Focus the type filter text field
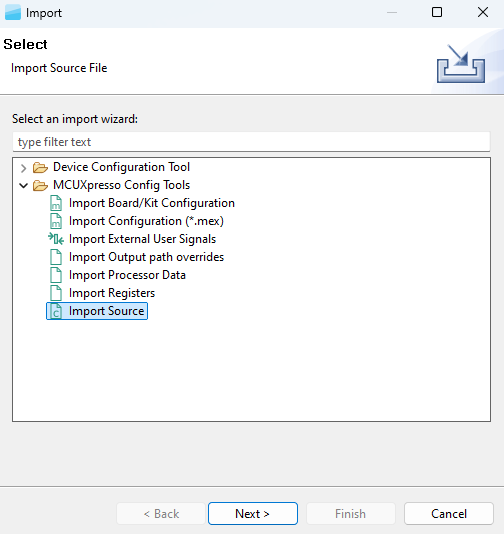The width and height of the screenshot is (504, 534). (x=251, y=142)
